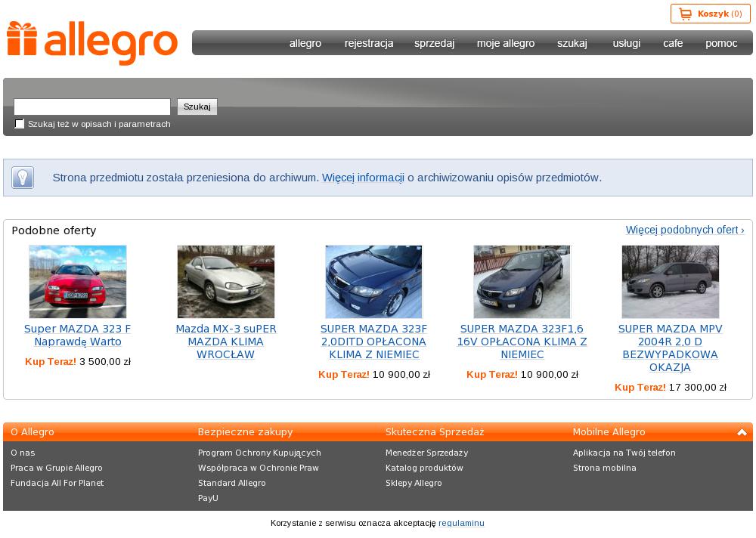Open the 'O nas' footer link
The width and height of the screenshot is (756, 538).
coord(23,453)
